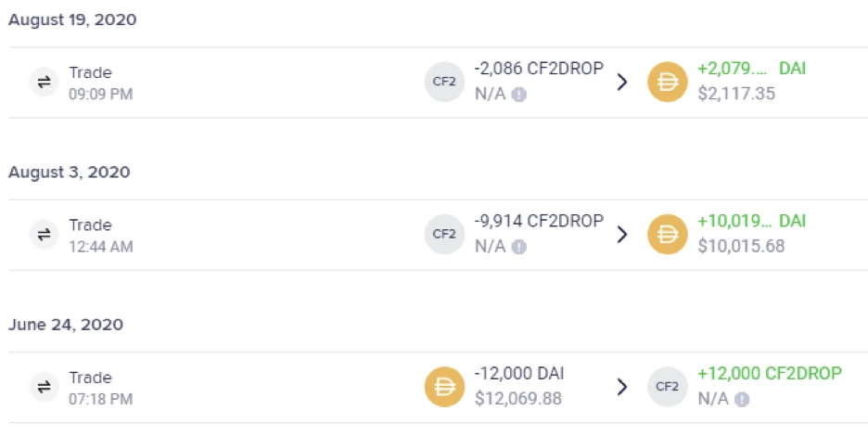Screen dimensions: 868x436
Task: Open the +2,079 DAI received amount
Action: pos(751,69)
